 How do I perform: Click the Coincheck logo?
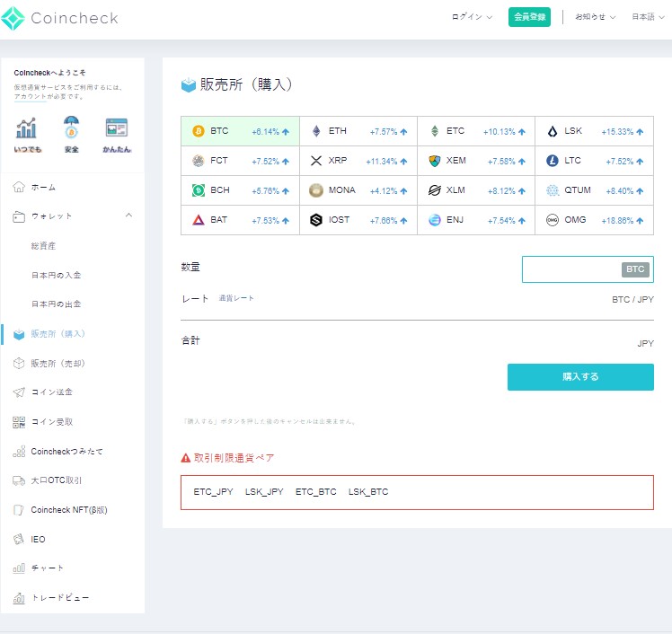click(59, 18)
